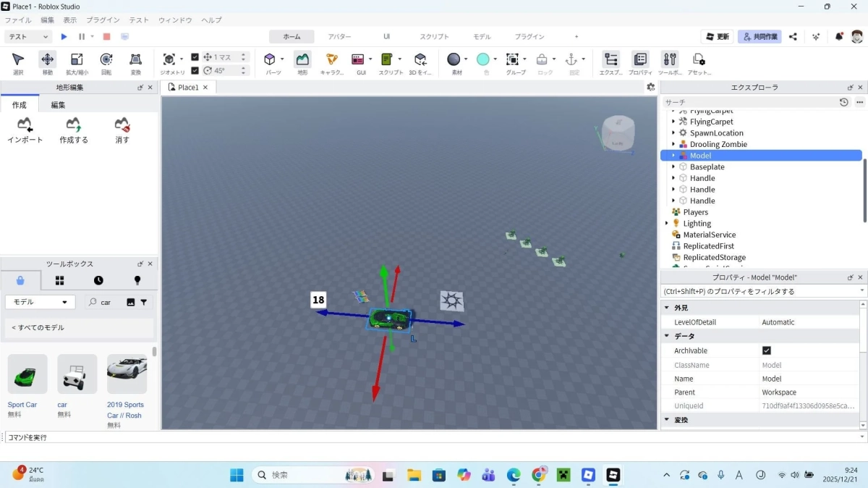Image resolution: width=868 pixels, height=488 pixels.
Task: Open the notifications bell icon
Action: (x=839, y=36)
